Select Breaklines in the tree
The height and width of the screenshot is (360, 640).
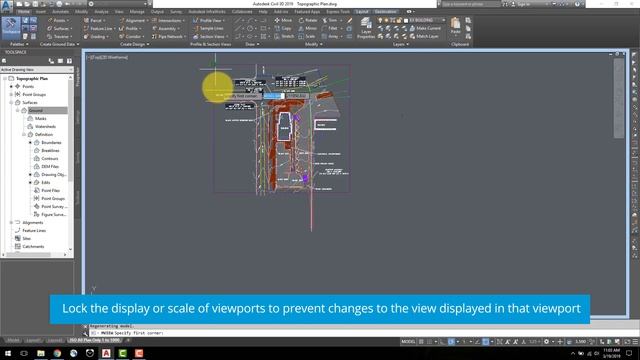pyautogui.click(x=50, y=151)
